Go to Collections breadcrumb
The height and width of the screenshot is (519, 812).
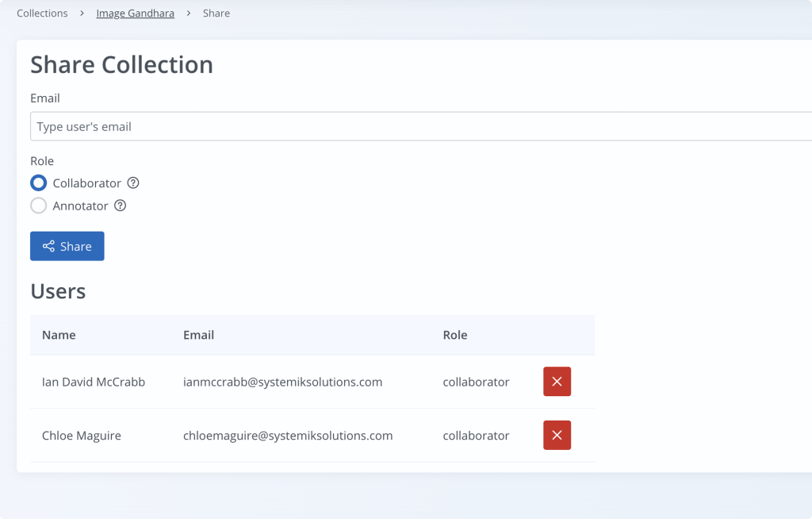(x=43, y=13)
